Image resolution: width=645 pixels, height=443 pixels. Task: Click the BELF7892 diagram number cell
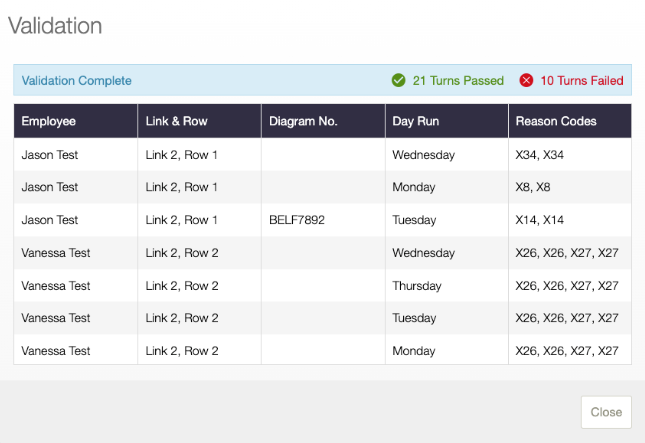pos(297,220)
